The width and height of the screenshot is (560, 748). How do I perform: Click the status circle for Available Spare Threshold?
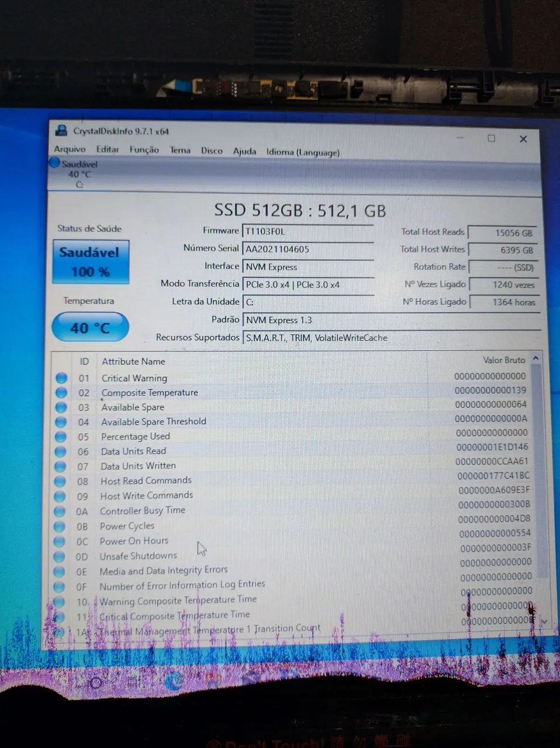pos(61,422)
